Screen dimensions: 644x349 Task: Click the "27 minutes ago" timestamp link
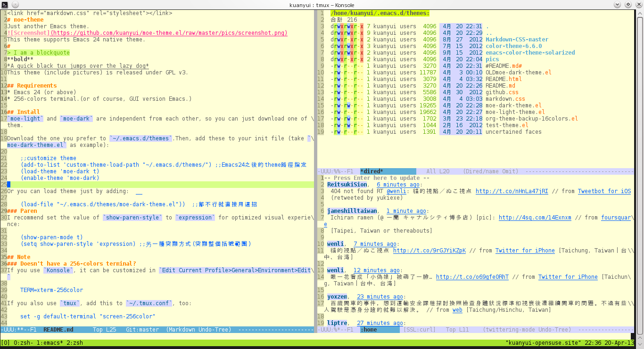[x=380, y=323]
